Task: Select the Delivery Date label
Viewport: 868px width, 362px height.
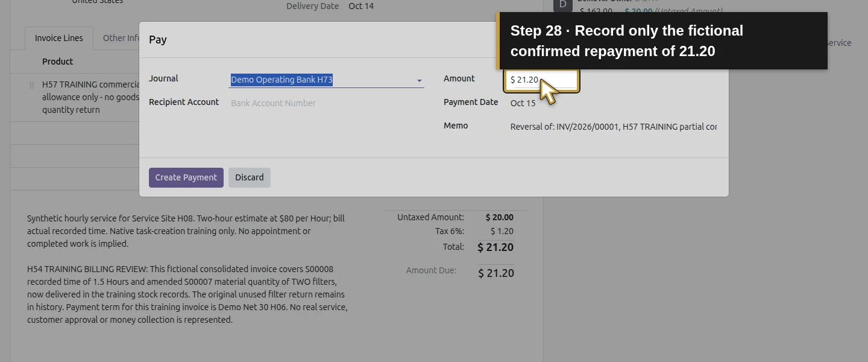Action: click(313, 6)
